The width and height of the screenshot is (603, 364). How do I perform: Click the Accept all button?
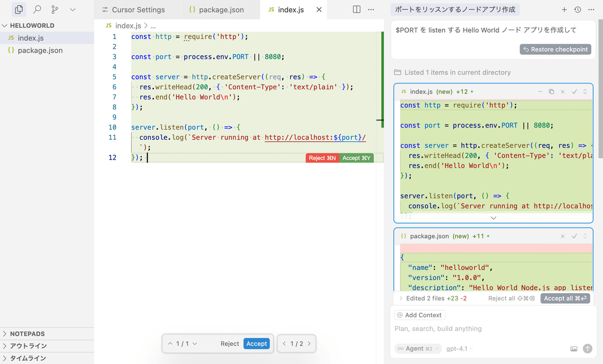565,298
